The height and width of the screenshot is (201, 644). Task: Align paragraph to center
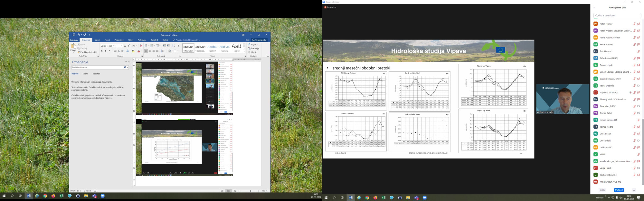pos(150,51)
